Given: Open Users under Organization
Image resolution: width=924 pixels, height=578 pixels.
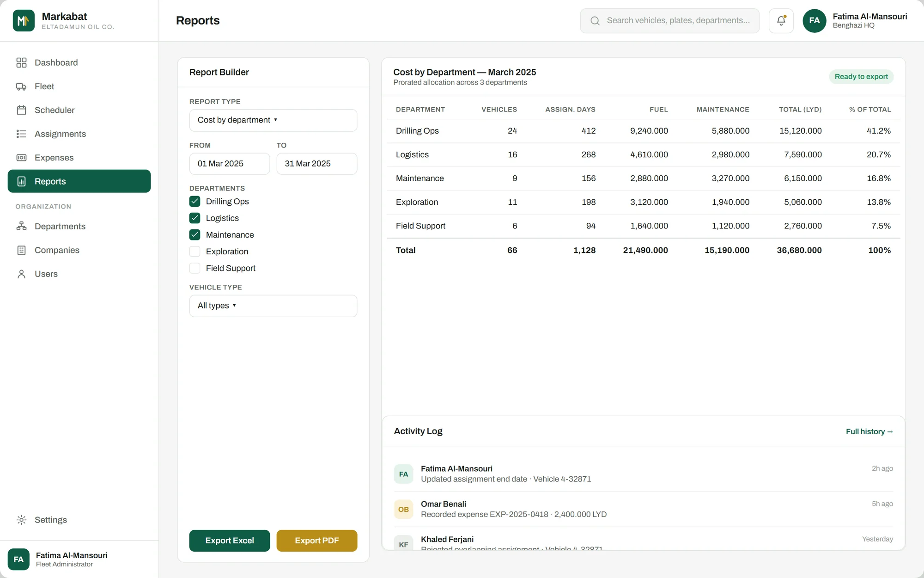Looking at the screenshot, I should click(x=79, y=274).
